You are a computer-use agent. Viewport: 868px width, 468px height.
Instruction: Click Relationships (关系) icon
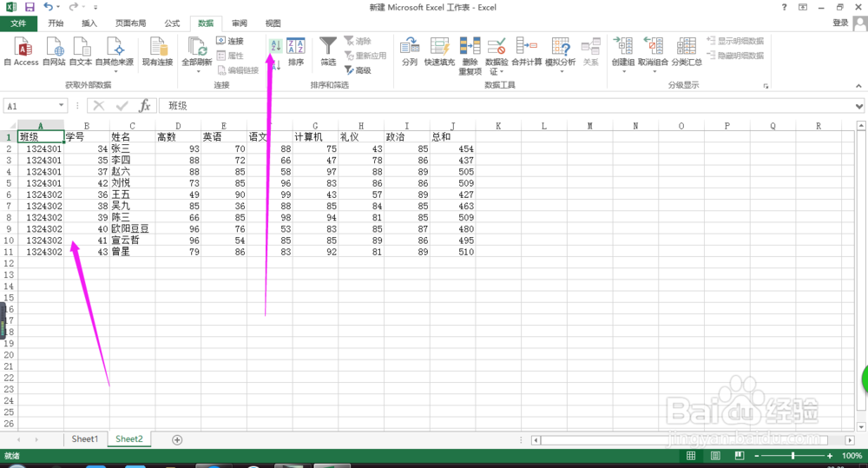[590, 46]
